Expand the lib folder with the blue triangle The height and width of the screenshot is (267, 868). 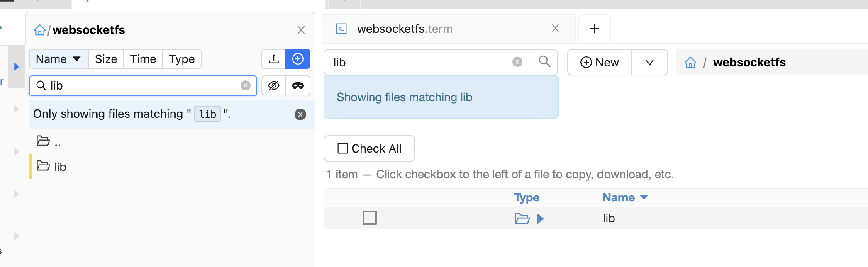(x=541, y=218)
